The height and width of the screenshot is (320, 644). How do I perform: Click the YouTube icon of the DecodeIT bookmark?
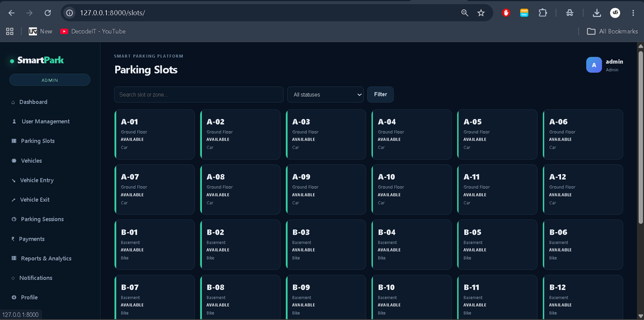[x=64, y=31]
